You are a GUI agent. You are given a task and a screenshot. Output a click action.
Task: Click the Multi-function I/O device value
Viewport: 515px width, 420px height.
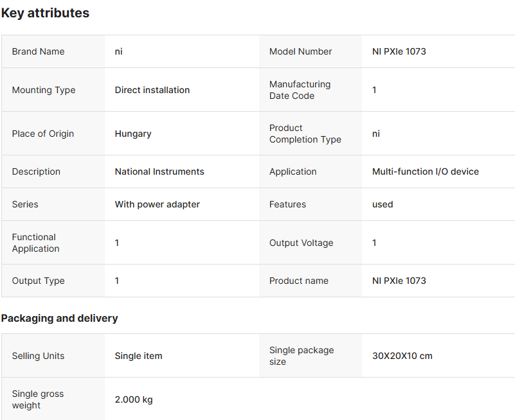[x=425, y=171]
